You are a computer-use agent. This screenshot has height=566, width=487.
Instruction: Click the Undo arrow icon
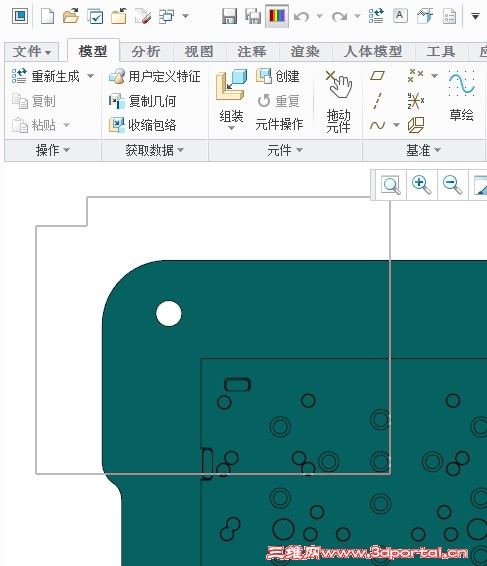(x=301, y=16)
